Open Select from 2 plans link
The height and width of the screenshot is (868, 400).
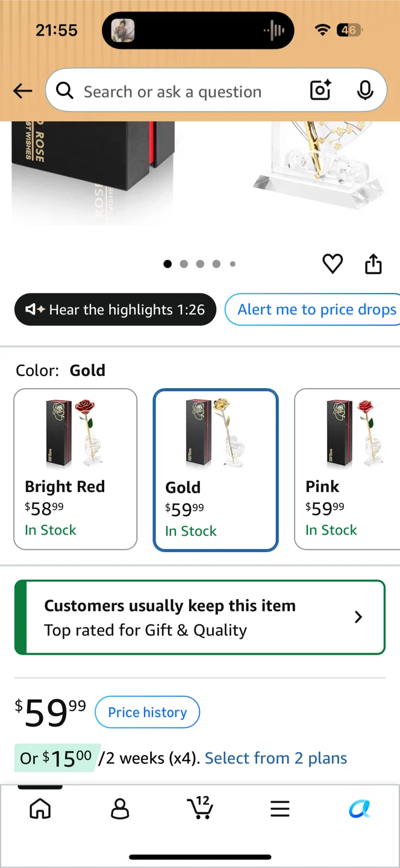(x=276, y=758)
